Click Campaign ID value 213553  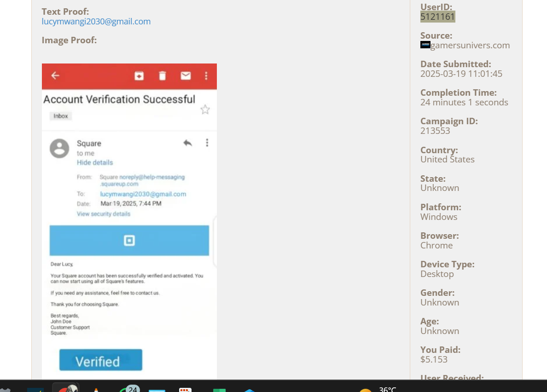(x=436, y=131)
